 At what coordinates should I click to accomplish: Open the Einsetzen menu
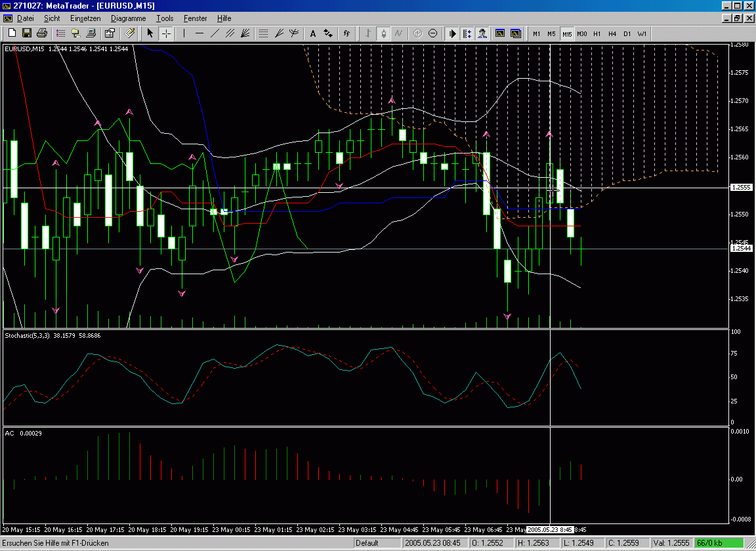(85, 18)
